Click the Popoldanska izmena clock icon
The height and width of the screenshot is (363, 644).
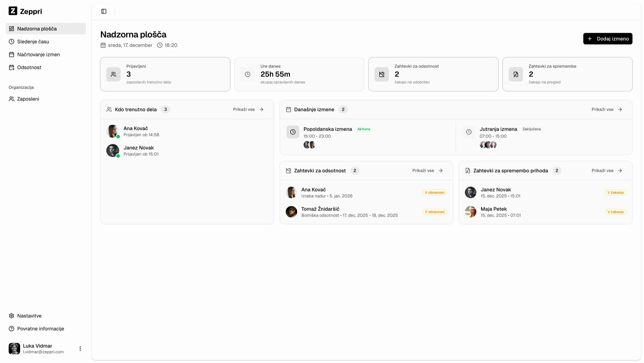293,132
